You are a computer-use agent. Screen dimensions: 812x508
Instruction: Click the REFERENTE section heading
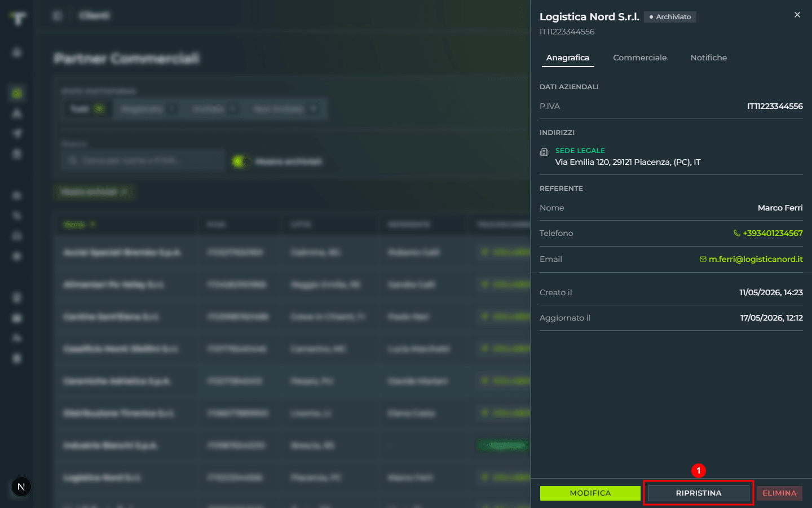pos(561,189)
